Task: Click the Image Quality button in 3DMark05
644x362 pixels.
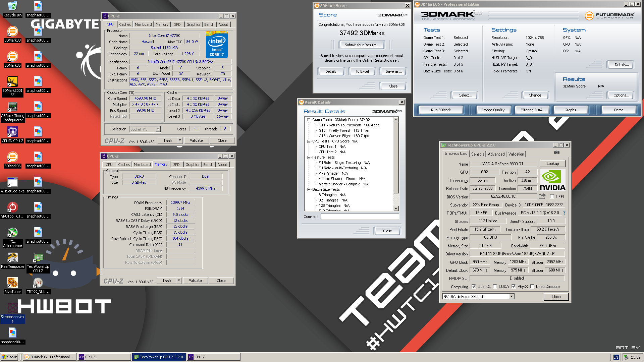Action: 494,110
